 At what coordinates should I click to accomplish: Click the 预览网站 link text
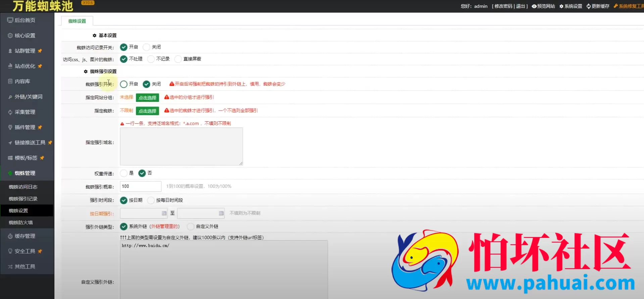click(x=546, y=6)
